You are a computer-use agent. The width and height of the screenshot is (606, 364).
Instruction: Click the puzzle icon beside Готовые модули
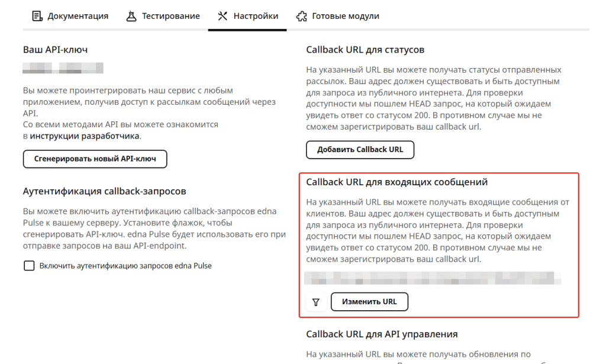302,16
